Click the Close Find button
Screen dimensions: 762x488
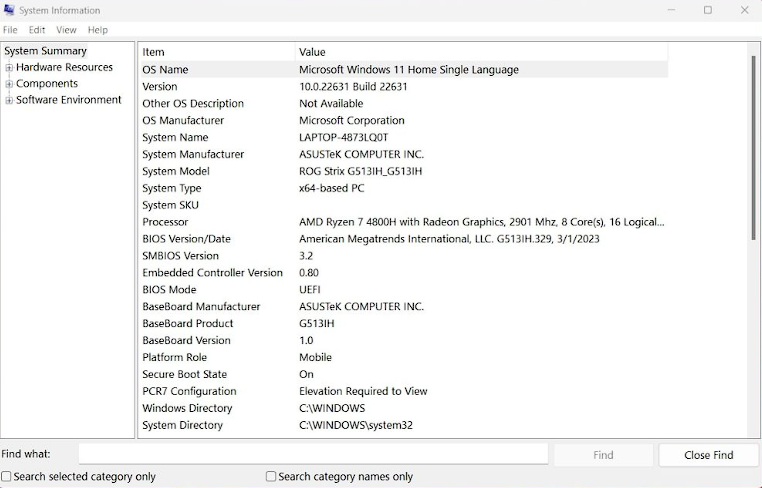tap(709, 455)
